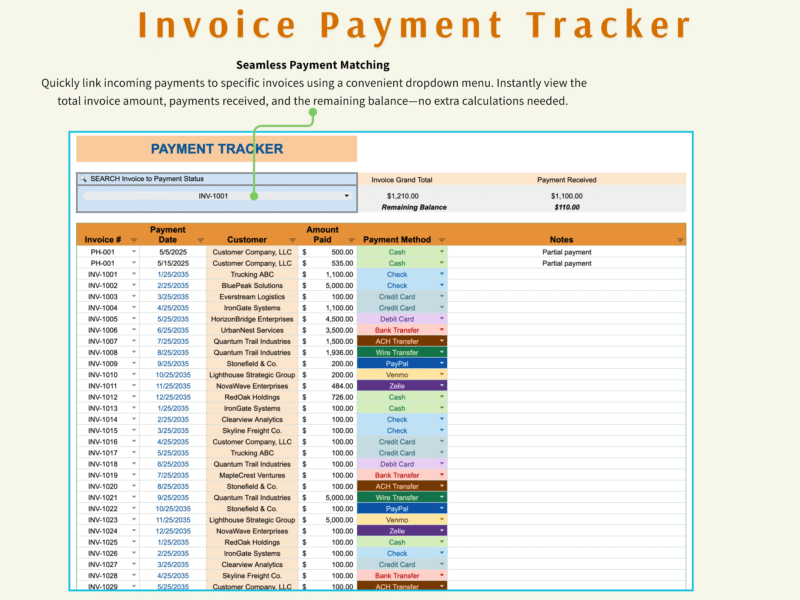Viewport: 800px width, 600px height.
Task: Expand invoice dropdown for INV-1020 row
Action: pyautogui.click(x=134, y=486)
